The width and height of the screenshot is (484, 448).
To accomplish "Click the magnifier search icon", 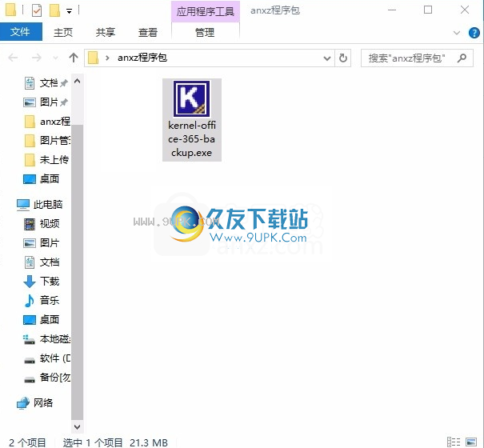I will pyautogui.click(x=462, y=58).
